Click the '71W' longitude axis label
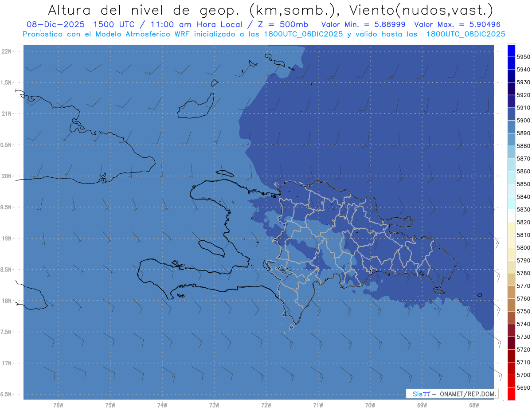The width and height of the screenshot is (532, 411). coord(318,406)
